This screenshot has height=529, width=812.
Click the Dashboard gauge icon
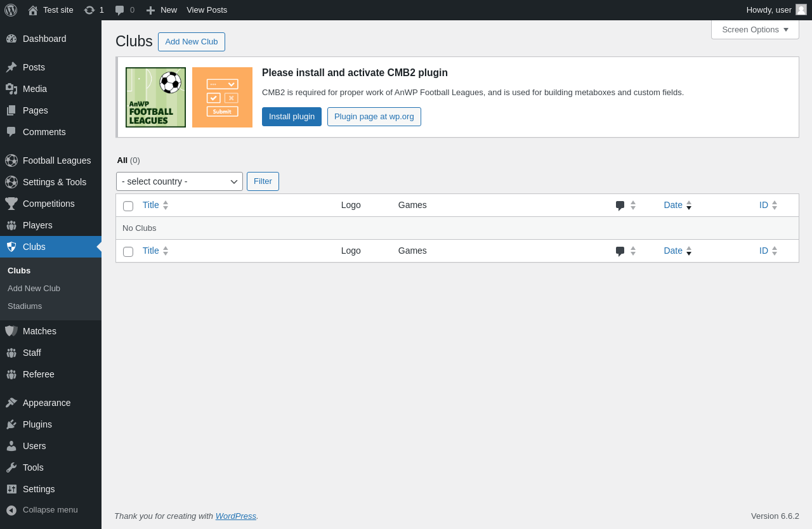pos(11,39)
